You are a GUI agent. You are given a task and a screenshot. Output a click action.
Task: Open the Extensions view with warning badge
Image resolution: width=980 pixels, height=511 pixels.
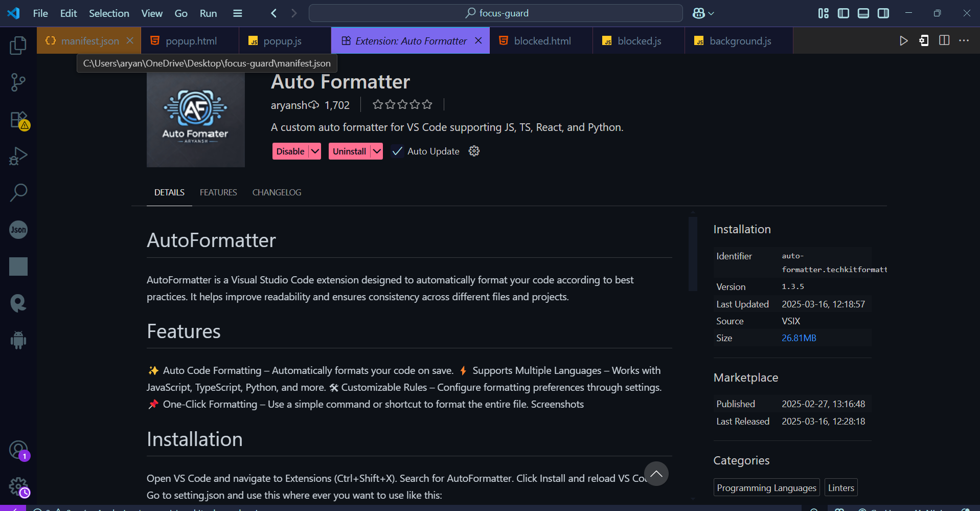point(18,119)
